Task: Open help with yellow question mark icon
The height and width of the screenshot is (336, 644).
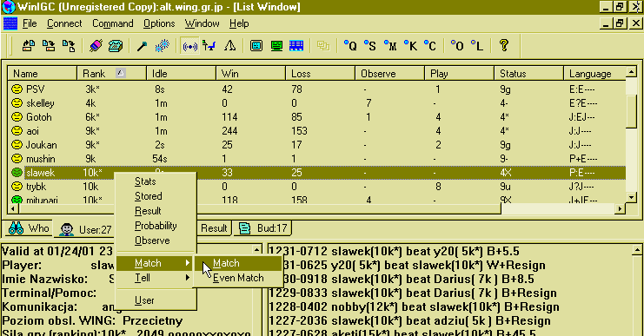Action: click(504, 45)
